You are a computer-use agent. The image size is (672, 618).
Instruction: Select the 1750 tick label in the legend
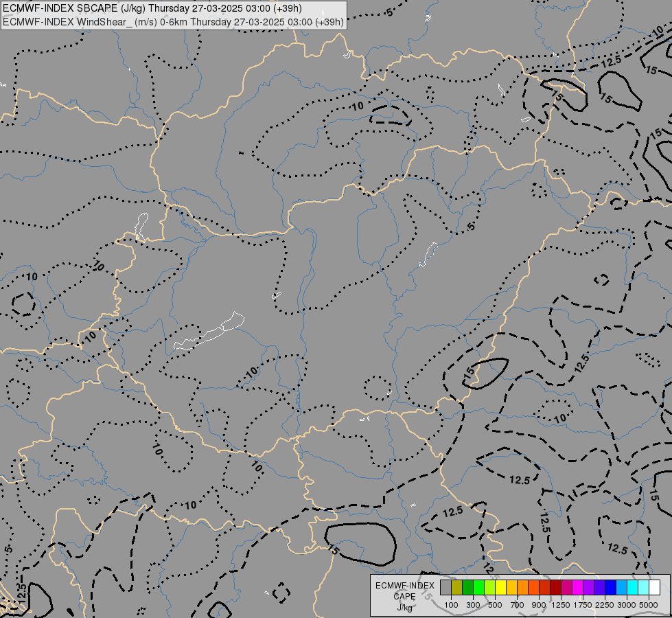coord(583,605)
